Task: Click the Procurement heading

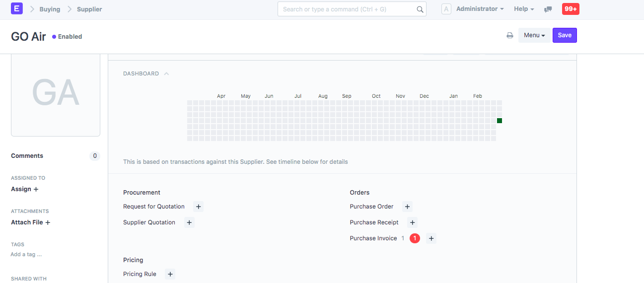Action: 142,193
